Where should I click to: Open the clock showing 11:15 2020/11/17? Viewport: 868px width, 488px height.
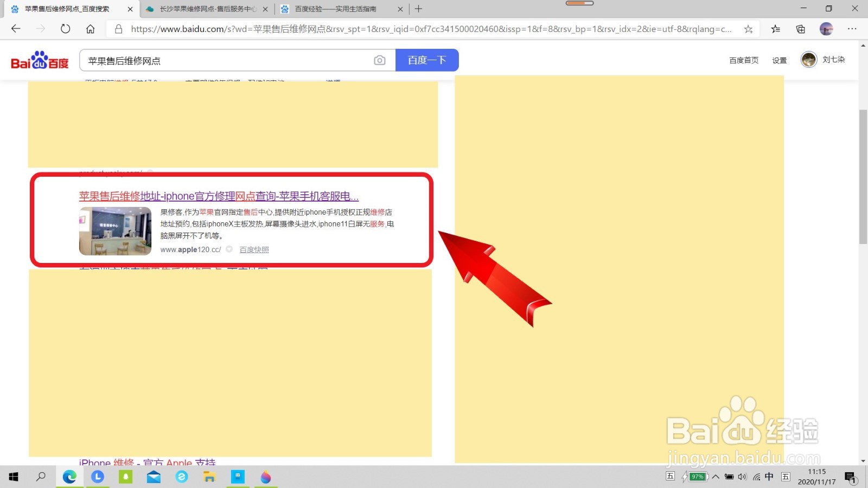[816, 477]
